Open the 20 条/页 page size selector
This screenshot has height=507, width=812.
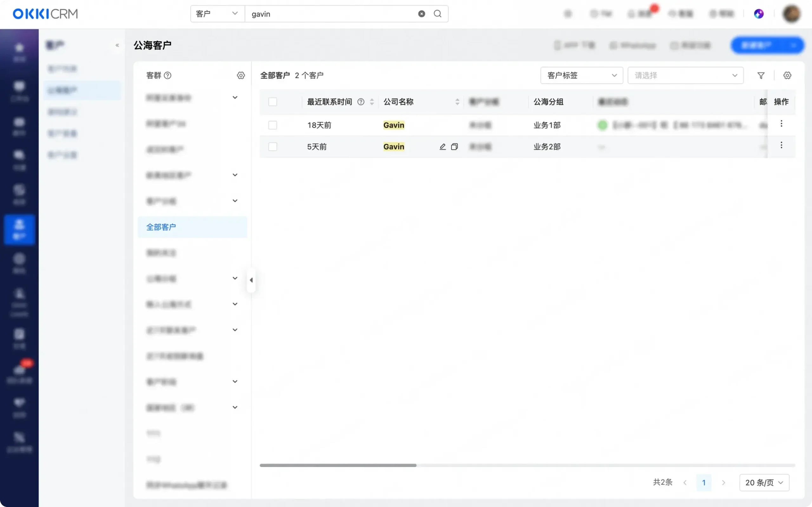click(x=764, y=482)
